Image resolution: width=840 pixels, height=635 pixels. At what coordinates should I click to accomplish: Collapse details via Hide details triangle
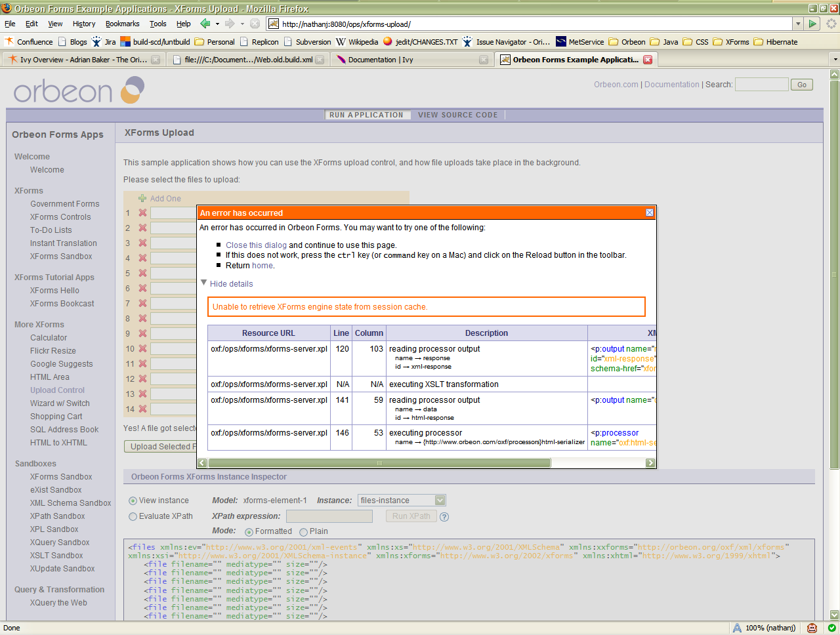(x=203, y=283)
